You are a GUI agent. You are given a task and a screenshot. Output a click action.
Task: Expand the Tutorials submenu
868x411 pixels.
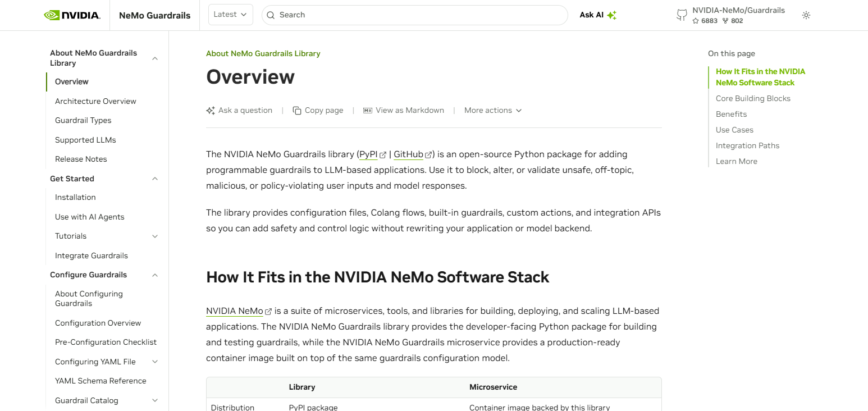155,236
